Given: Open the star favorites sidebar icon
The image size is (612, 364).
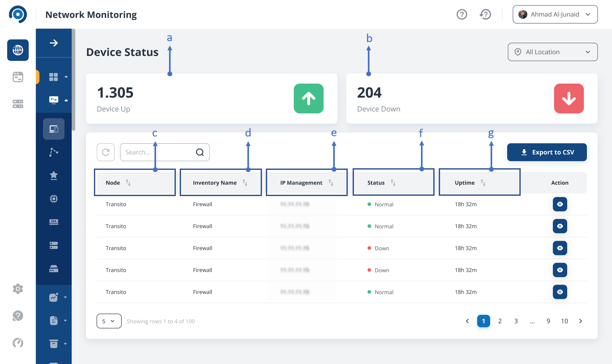Looking at the screenshot, I should [54, 175].
